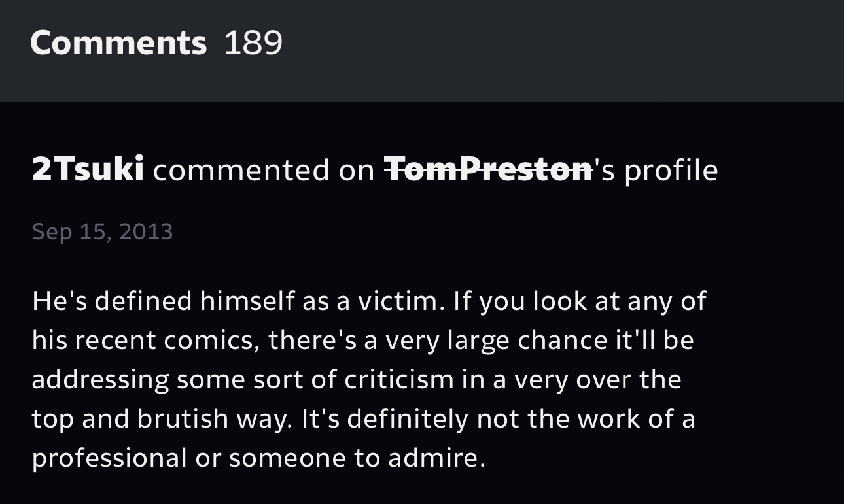Click the Comments section heading
Screen dimensions: 844x504
click(x=118, y=43)
